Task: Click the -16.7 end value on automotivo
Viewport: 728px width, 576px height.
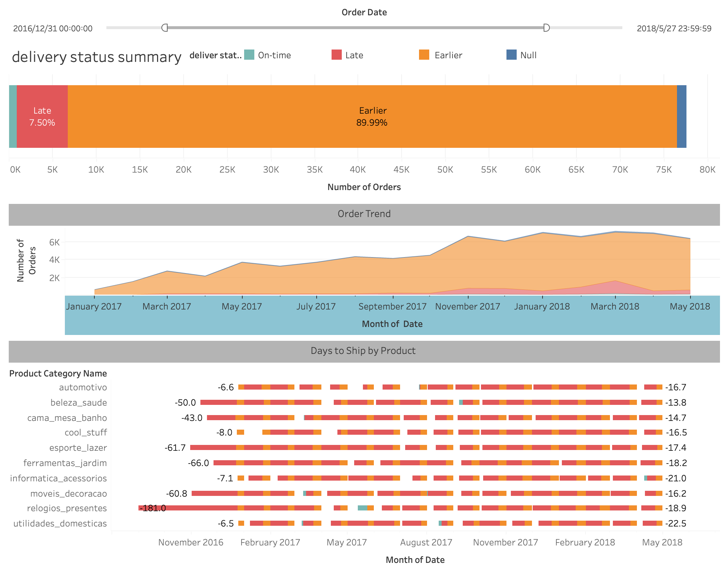Action: click(676, 387)
